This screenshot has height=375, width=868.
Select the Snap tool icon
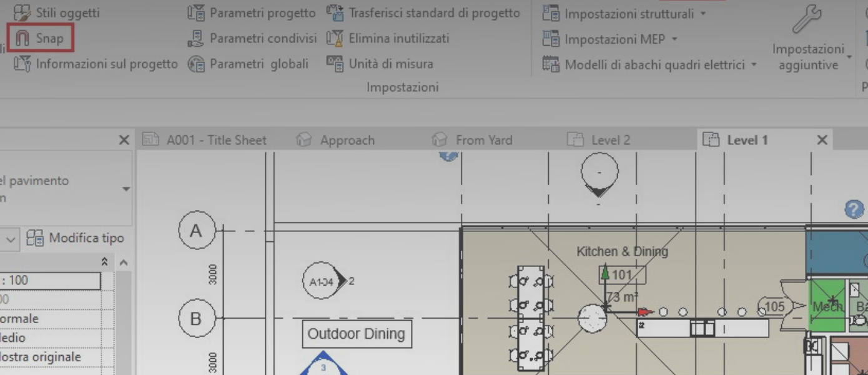pos(21,37)
